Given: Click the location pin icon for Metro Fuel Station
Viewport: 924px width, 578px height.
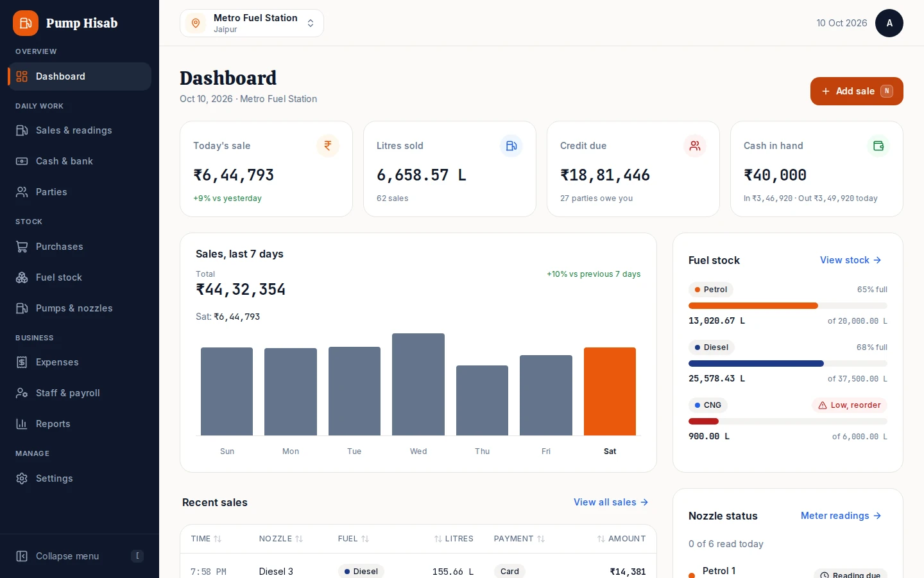Looking at the screenshot, I should (x=196, y=23).
